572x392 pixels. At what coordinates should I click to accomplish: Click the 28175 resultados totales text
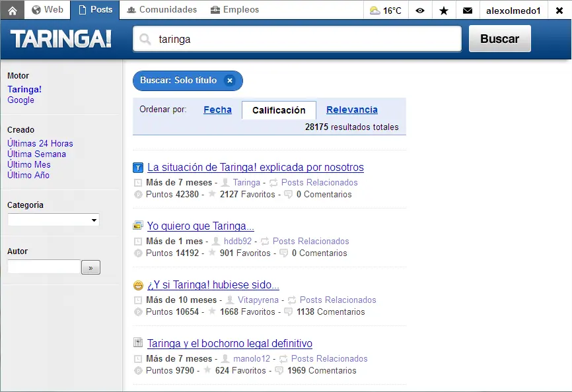point(351,127)
